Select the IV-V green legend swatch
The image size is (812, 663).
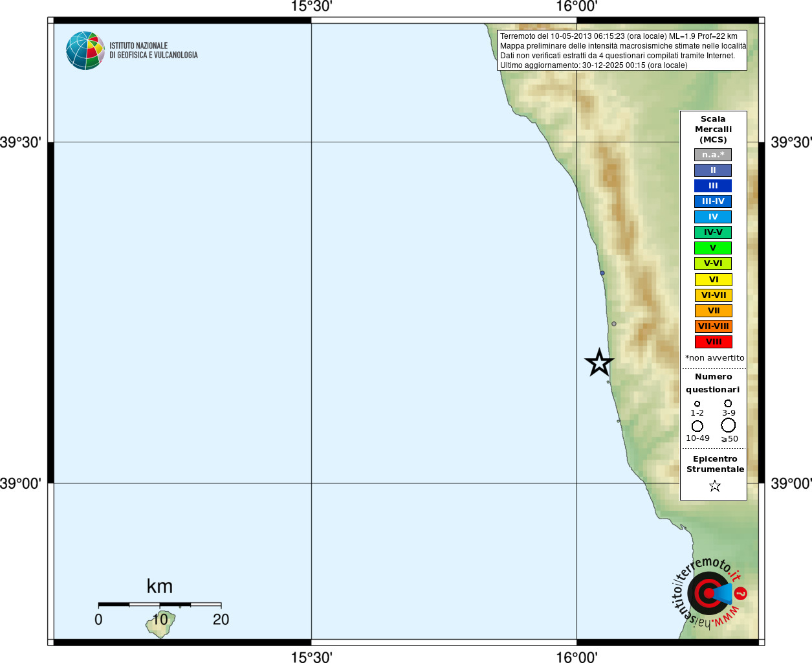click(x=713, y=232)
